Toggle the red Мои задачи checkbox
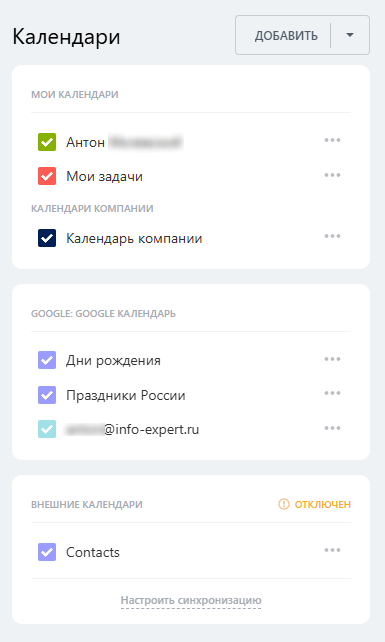The image size is (385, 642). tap(47, 176)
